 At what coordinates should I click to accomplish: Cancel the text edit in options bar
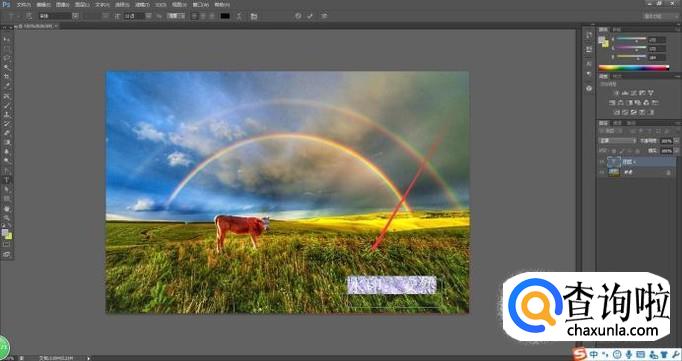(x=298, y=16)
